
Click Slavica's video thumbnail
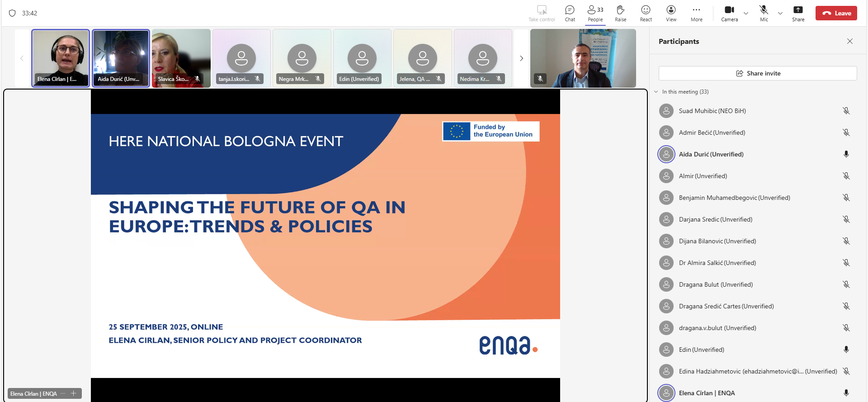pos(181,58)
